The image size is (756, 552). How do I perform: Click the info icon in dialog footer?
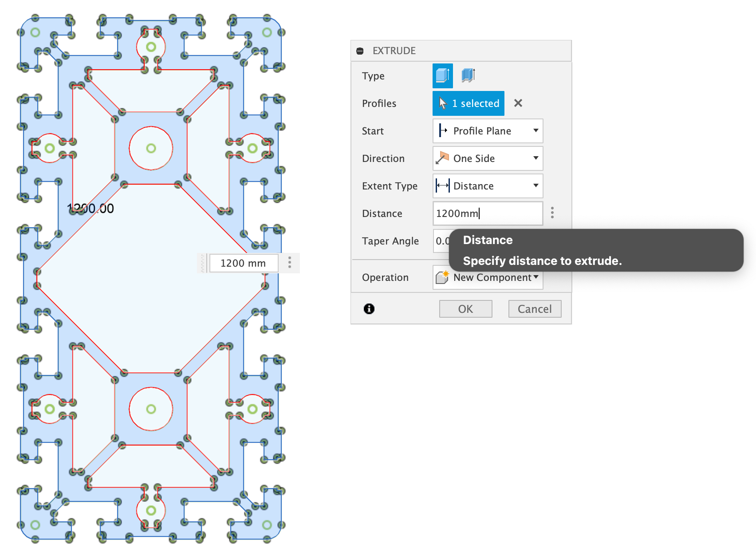[369, 309]
